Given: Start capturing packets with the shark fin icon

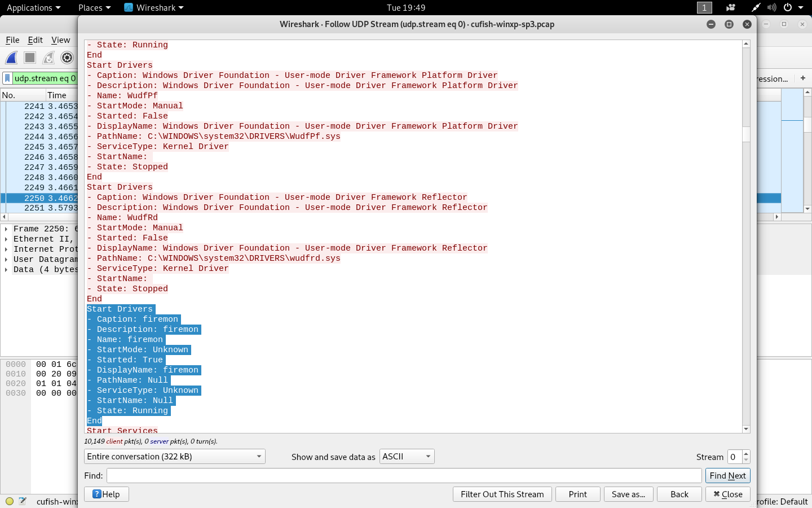Looking at the screenshot, I should click(11, 58).
